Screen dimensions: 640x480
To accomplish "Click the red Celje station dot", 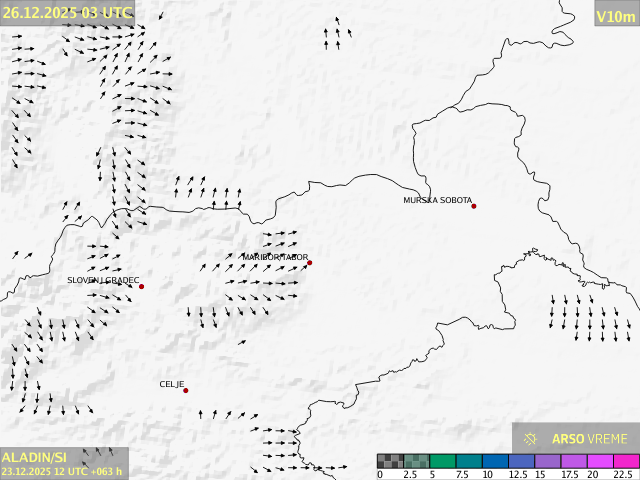I will click(x=185, y=390).
